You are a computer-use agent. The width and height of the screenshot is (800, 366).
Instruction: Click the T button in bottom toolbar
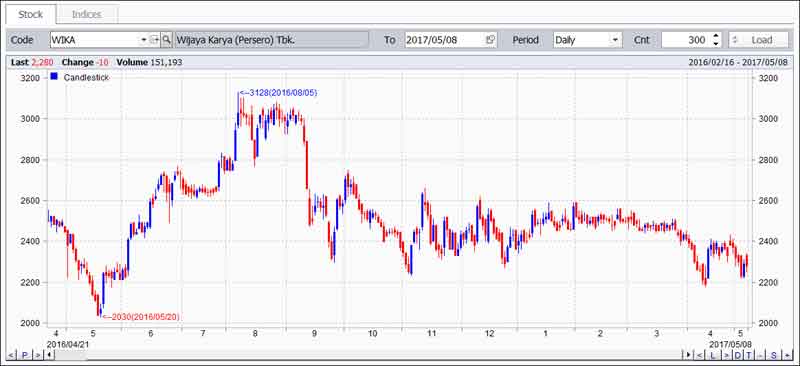coord(748,355)
